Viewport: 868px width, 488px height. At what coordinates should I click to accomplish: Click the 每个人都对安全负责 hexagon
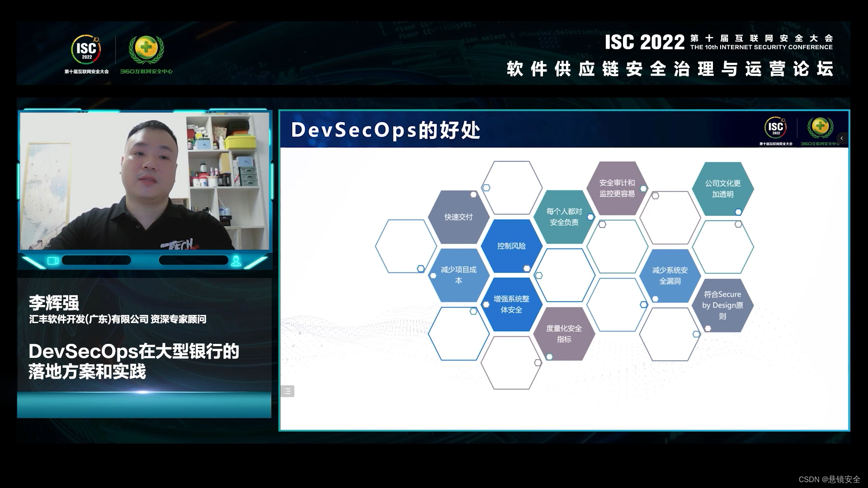[564, 217]
